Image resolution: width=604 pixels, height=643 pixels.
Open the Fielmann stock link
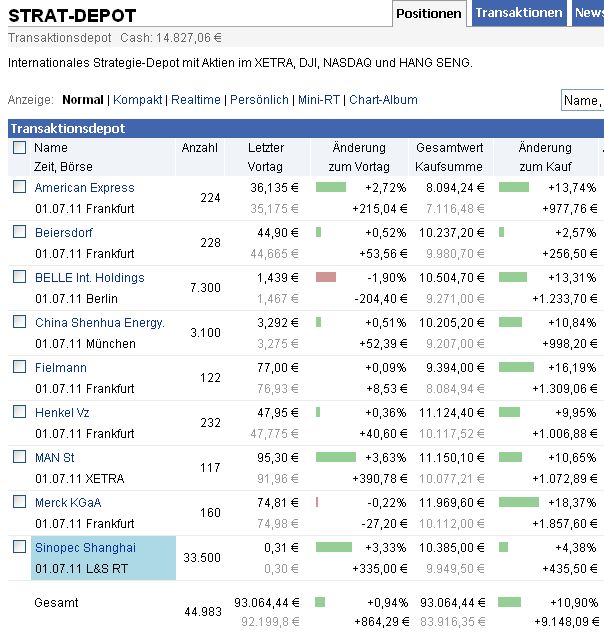(61, 367)
